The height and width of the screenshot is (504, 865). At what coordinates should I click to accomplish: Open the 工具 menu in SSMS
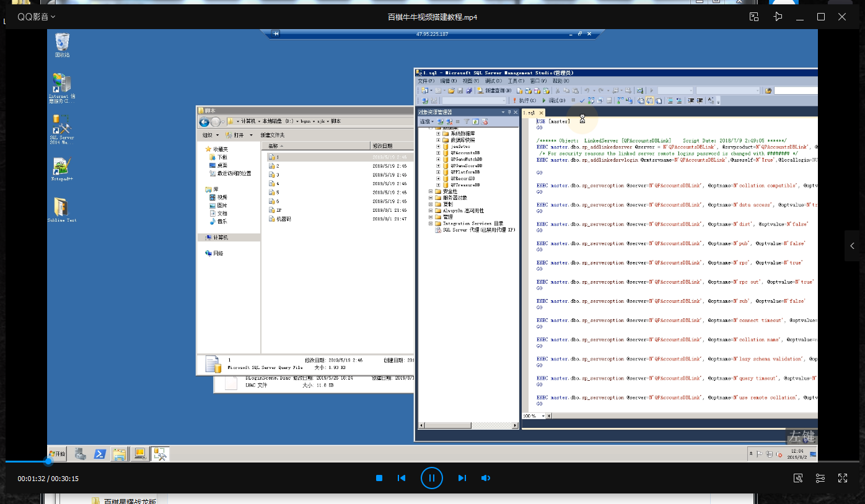tap(516, 81)
